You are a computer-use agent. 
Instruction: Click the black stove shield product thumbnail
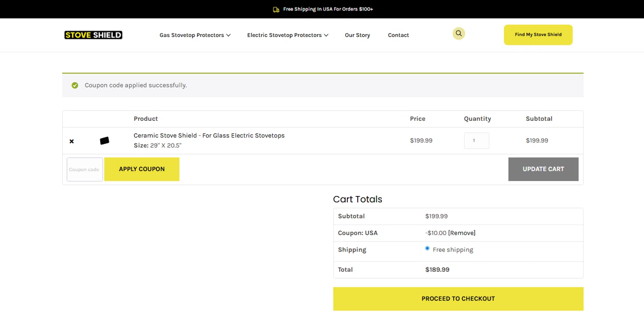[104, 141]
